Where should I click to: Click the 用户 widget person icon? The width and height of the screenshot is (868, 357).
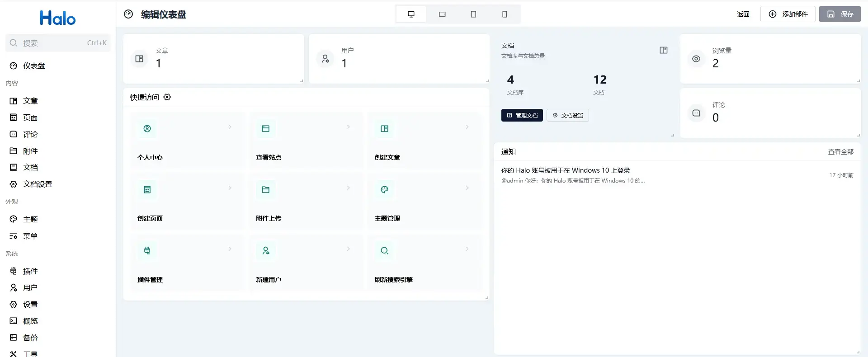click(325, 59)
